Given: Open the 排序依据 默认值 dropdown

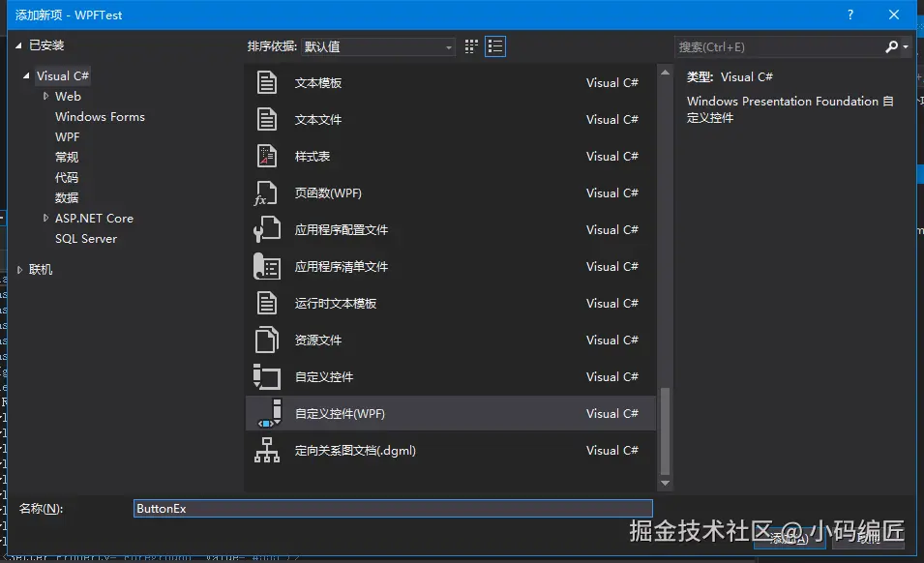Looking at the screenshot, I should [x=377, y=46].
